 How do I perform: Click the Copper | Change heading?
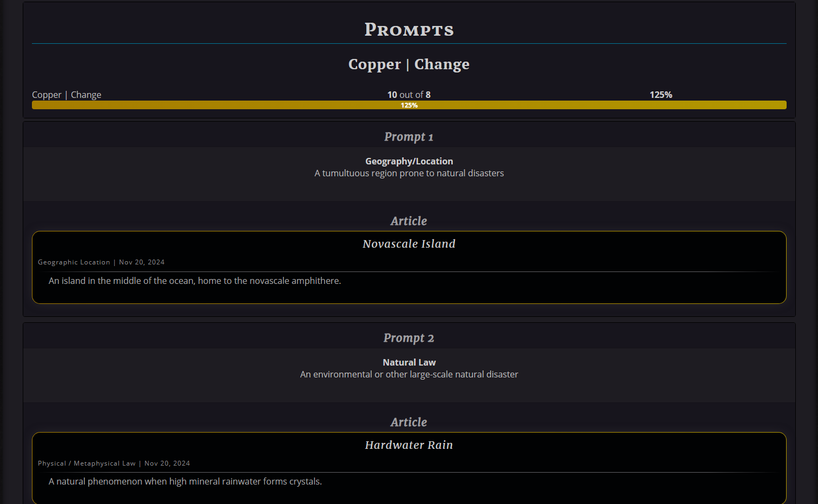tap(409, 64)
